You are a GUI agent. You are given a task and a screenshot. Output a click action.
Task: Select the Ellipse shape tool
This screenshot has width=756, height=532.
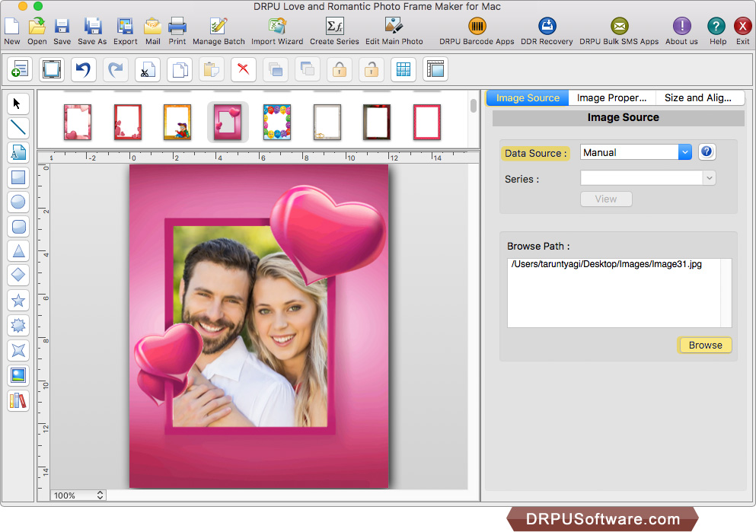pos(18,202)
